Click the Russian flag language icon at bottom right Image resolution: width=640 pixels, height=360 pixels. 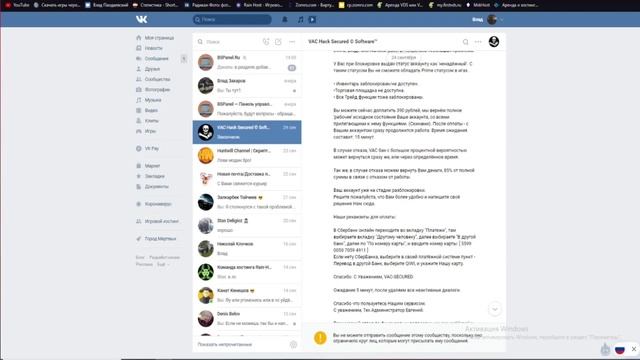[620, 349]
